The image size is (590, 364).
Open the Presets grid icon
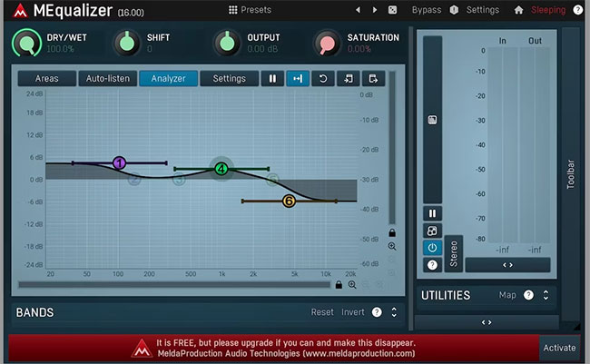(233, 10)
